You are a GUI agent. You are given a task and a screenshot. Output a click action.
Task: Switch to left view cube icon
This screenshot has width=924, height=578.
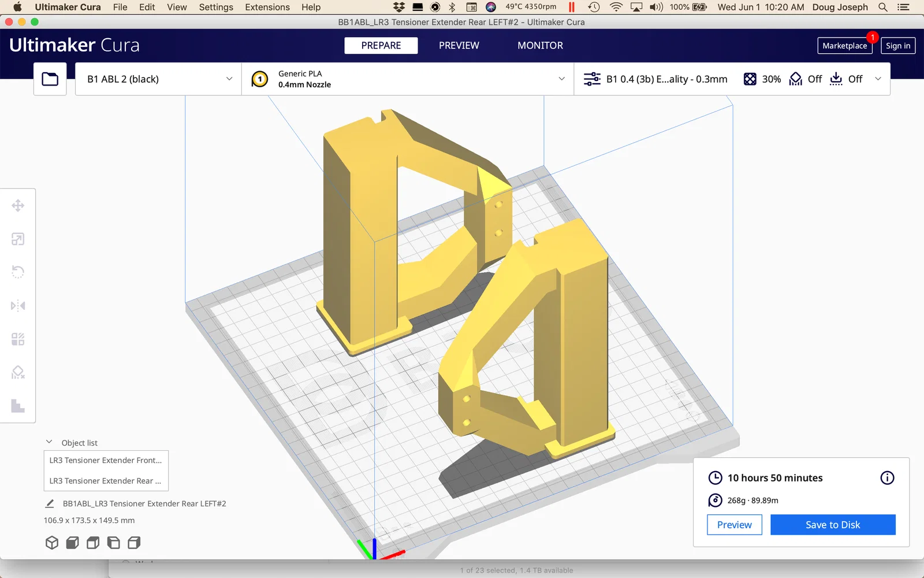tap(114, 543)
